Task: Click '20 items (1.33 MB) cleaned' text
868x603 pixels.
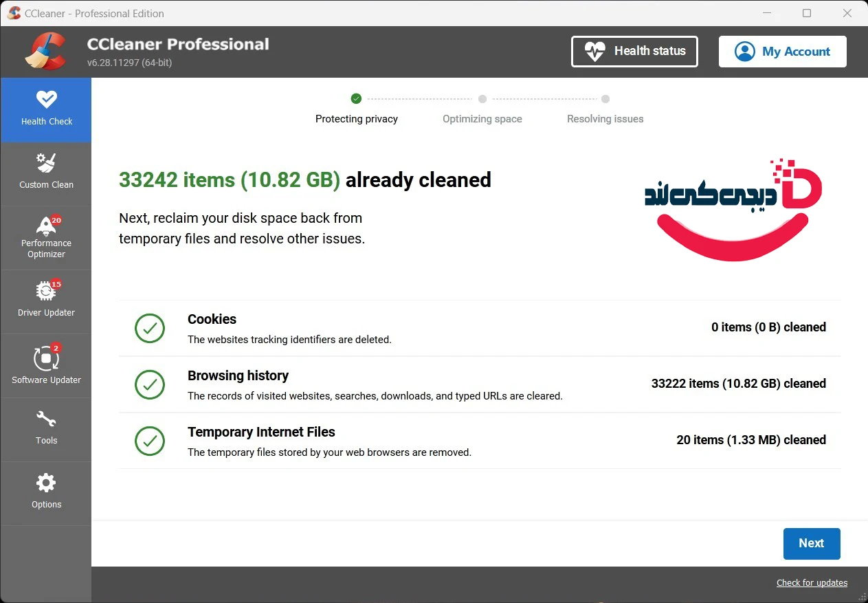Action: pos(751,440)
